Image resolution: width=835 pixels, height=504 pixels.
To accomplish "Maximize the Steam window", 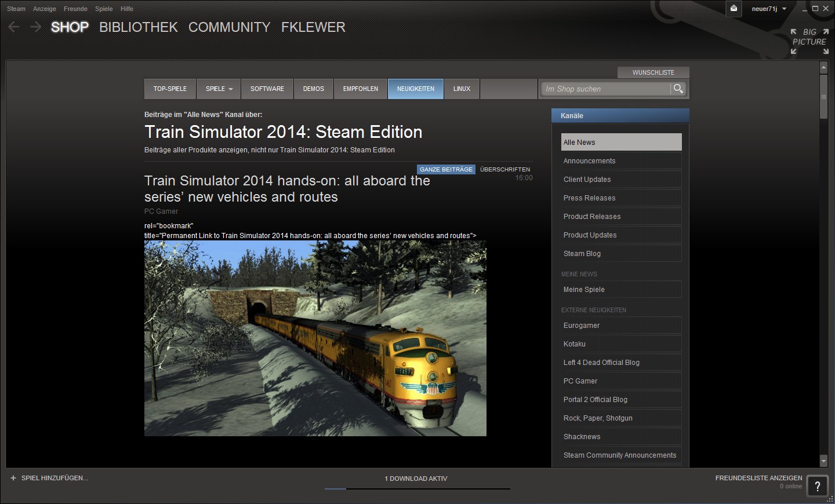I will (x=815, y=9).
